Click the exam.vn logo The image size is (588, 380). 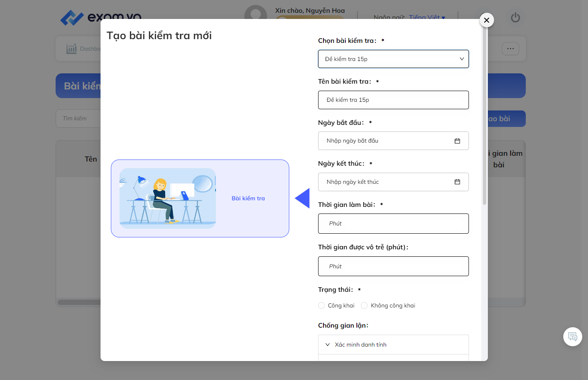(101, 17)
